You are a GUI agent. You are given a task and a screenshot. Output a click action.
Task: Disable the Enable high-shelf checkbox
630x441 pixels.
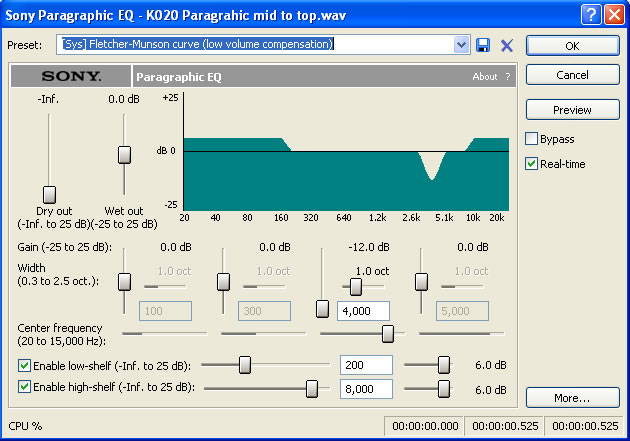click(24, 387)
